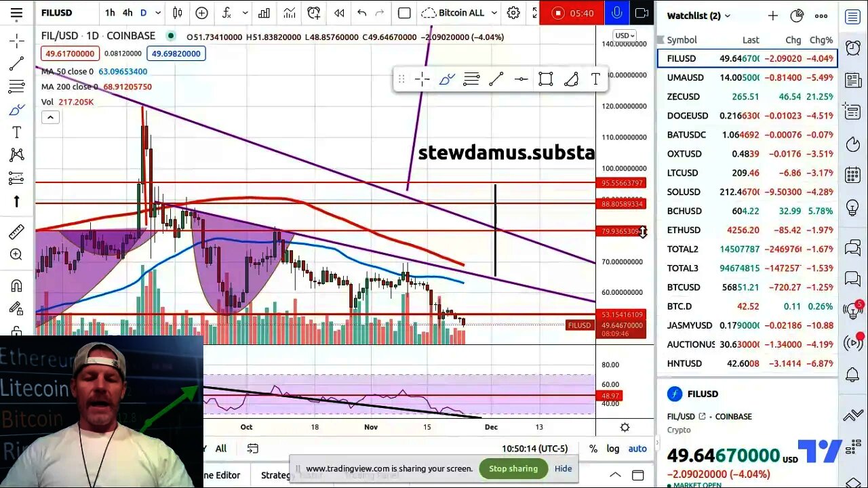Create an alert with the clock icon

[x=313, y=13]
